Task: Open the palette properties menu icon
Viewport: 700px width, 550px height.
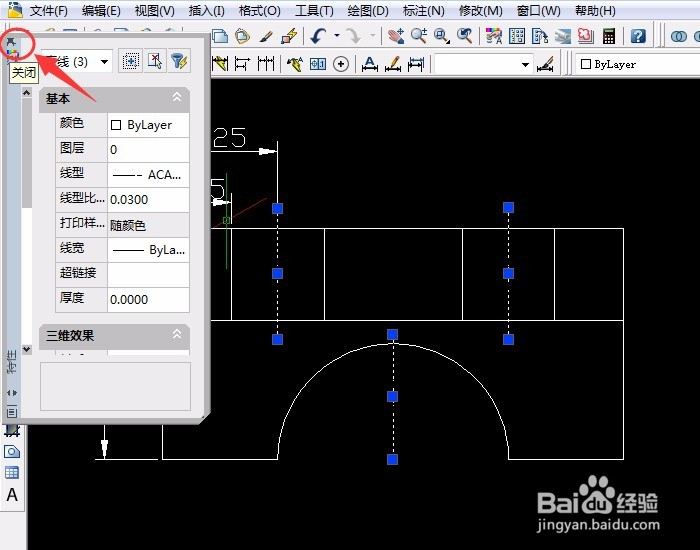Action: (12, 412)
